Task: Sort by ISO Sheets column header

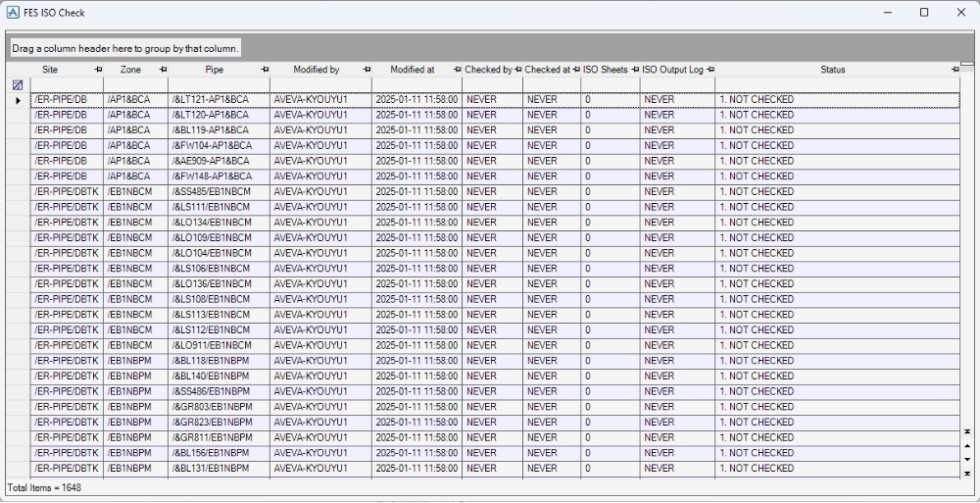Action: click(605, 70)
